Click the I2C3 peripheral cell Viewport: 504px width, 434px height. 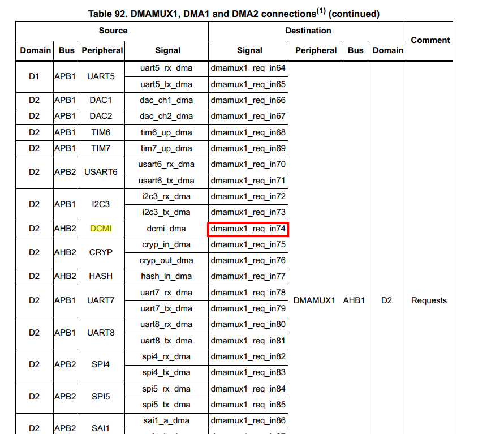[x=101, y=204]
